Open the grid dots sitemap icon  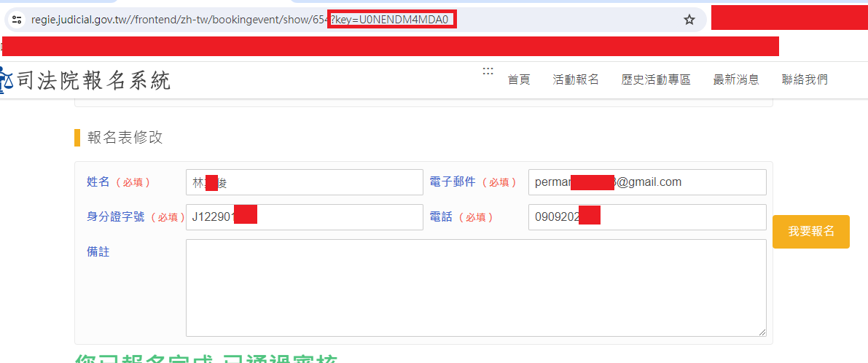coord(488,71)
